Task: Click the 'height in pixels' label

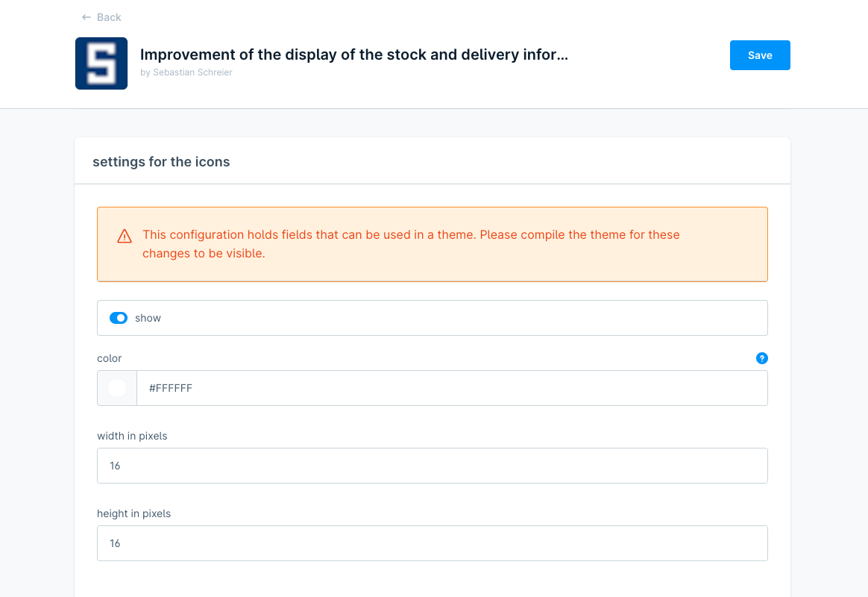Action: click(133, 513)
